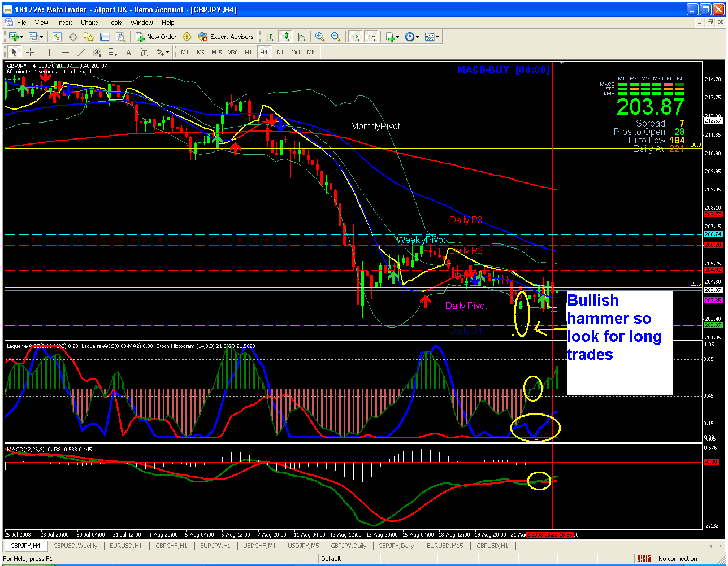Open the Tools menu
This screenshot has width=728, height=566.
[115, 23]
